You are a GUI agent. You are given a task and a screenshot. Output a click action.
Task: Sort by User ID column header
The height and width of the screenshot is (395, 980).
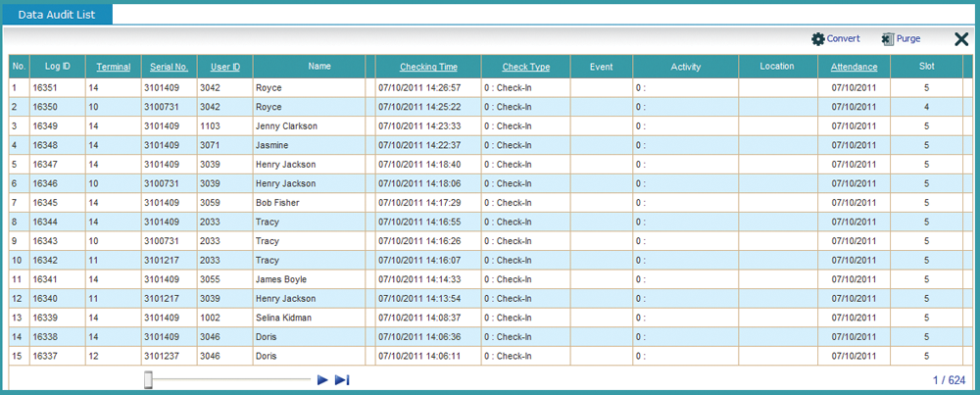tap(224, 67)
